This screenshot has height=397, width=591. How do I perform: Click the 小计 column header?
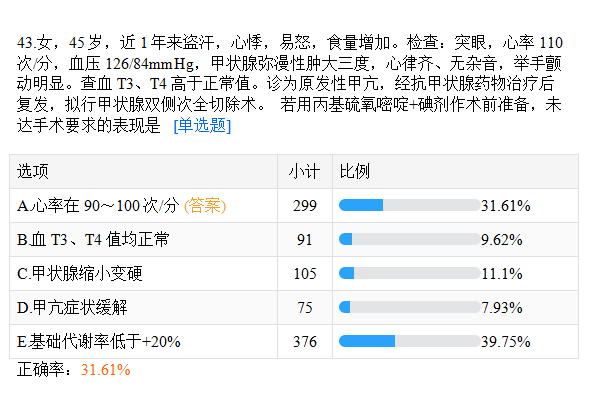305,172
